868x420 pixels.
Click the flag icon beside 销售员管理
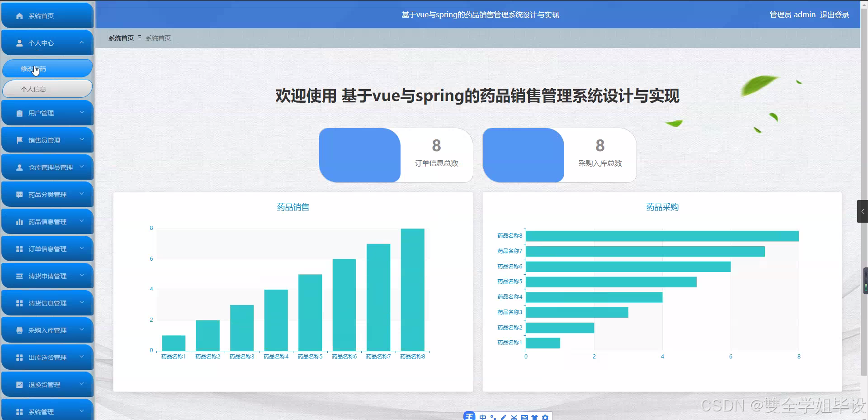point(19,140)
